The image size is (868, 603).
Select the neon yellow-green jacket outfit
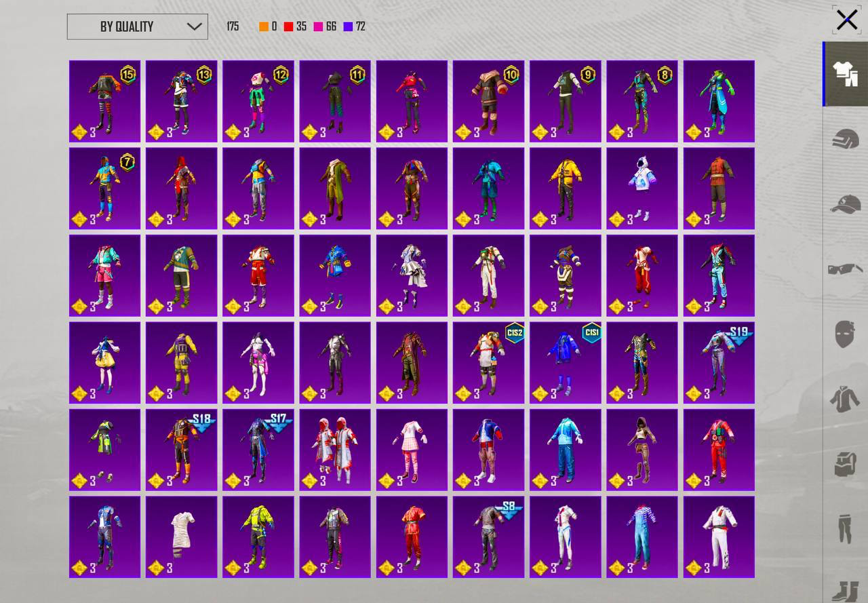(258, 537)
